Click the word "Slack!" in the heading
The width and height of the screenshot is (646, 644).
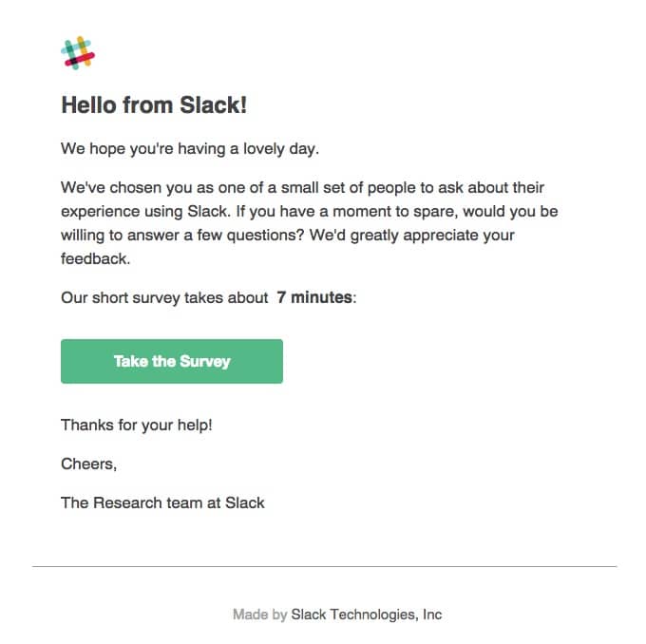[214, 105]
